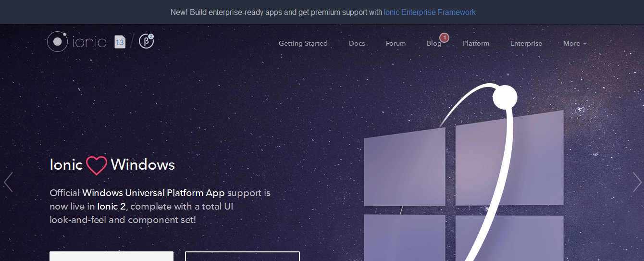Viewport: 644px width, 261px height.
Task: Click the red notification badge on Blog
Action: pos(444,37)
